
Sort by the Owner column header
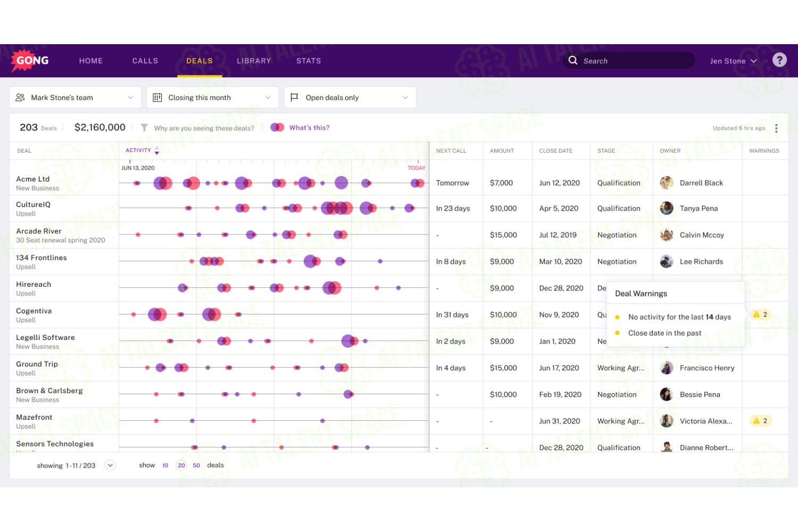670,151
